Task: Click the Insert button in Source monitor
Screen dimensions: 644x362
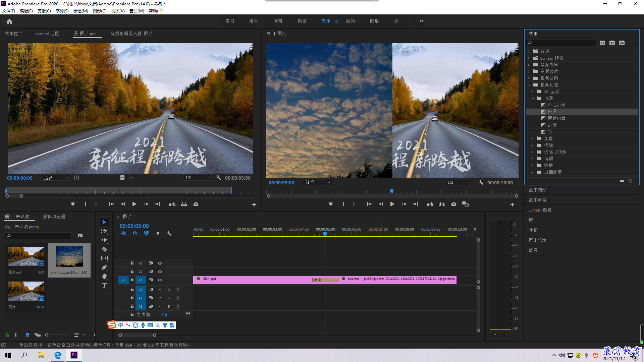Action: coord(172,204)
